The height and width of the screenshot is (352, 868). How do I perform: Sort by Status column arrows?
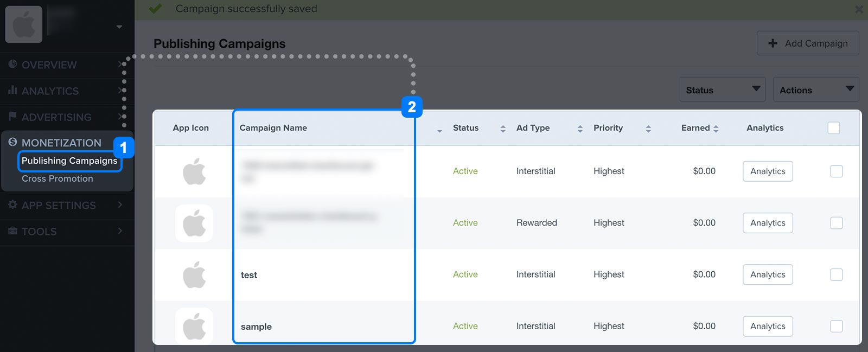[503, 129]
